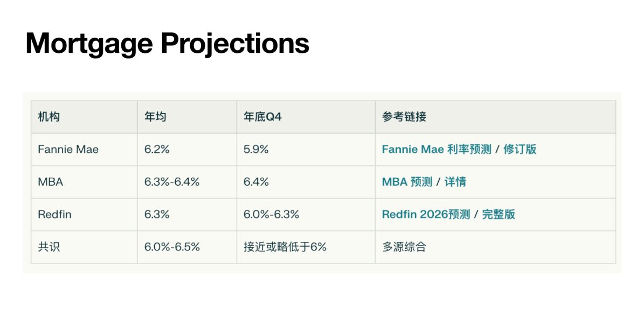The width and height of the screenshot is (644, 322).
Task: Open the Fannie Mae 利率预测 link
Action: 437,149
